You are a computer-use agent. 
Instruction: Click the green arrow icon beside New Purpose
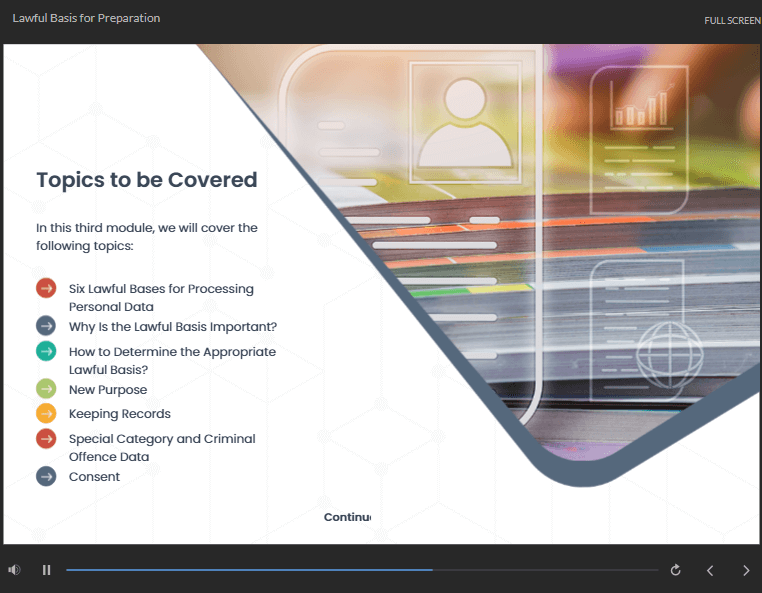click(x=46, y=389)
